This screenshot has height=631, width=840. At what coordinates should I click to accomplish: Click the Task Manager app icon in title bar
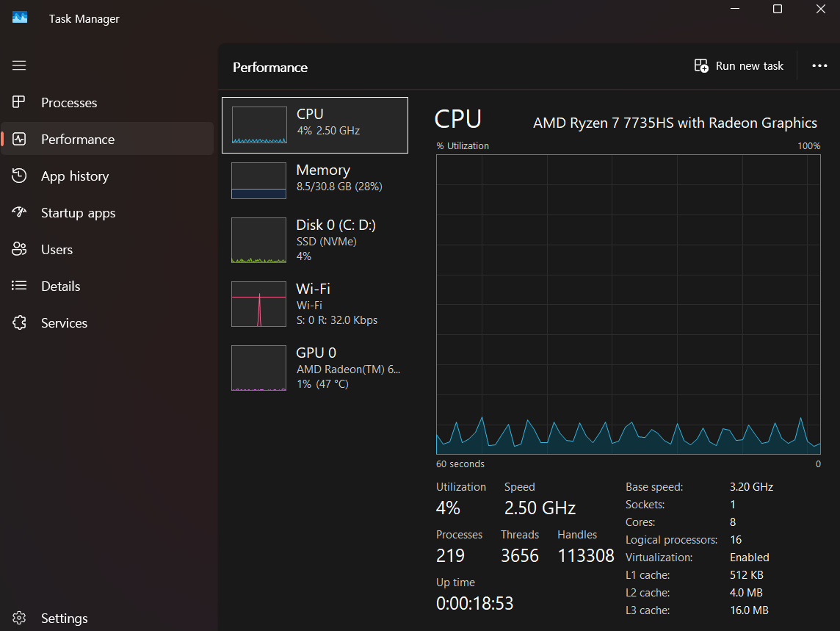click(x=20, y=18)
